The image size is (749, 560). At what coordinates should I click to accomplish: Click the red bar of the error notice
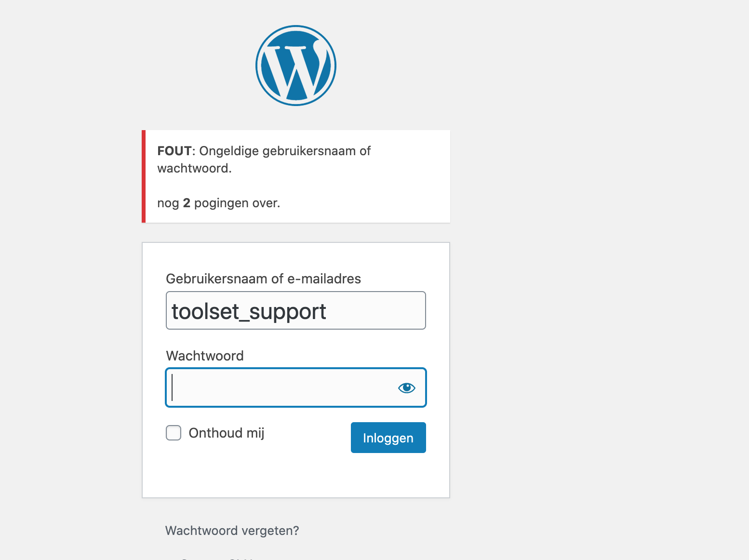[x=144, y=176]
